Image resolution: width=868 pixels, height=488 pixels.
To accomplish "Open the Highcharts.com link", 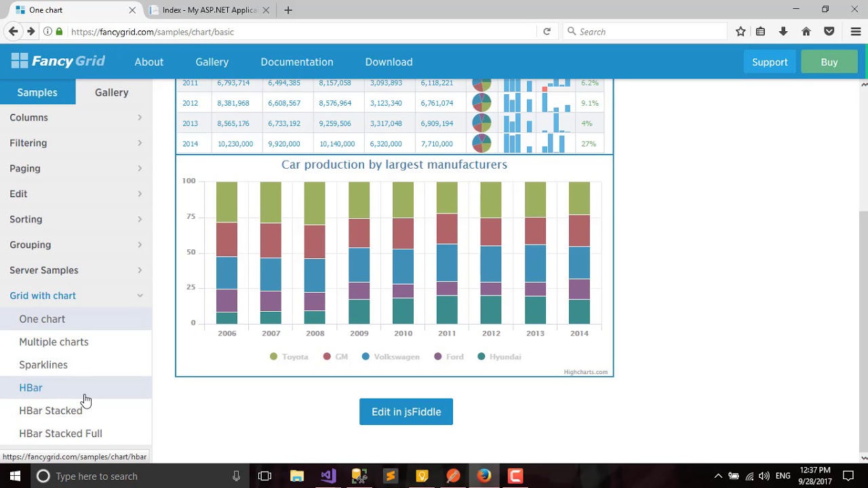I will pos(585,371).
